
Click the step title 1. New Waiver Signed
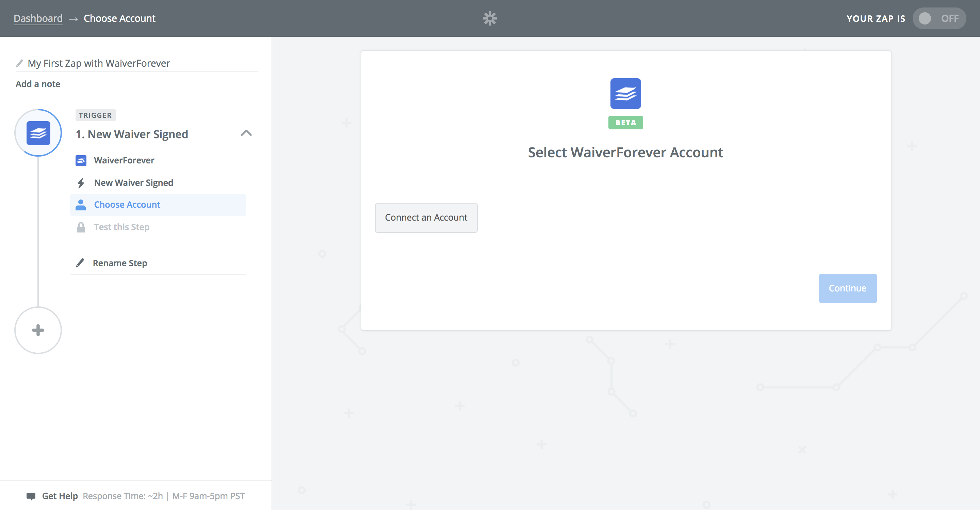tap(132, 134)
